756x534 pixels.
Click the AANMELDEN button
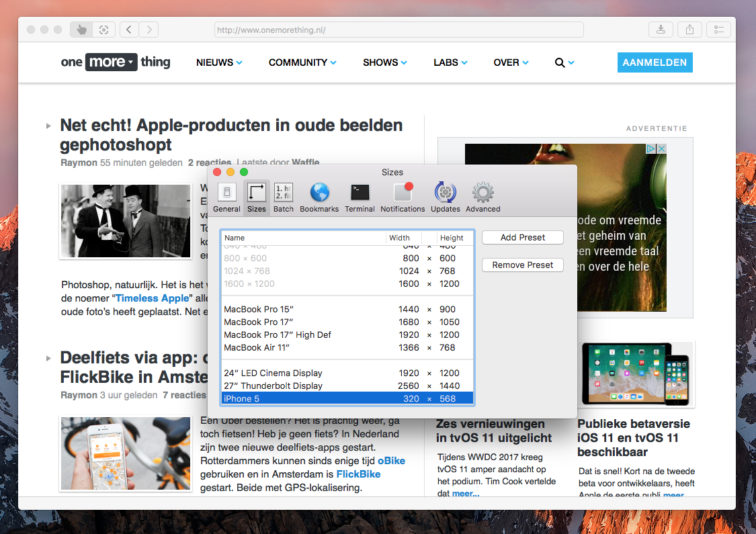coord(655,62)
